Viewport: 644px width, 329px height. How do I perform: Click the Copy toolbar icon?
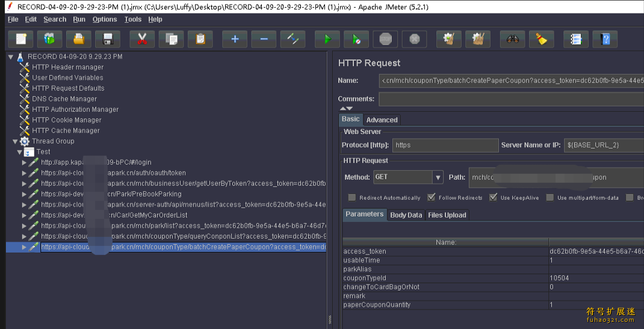click(172, 39)
